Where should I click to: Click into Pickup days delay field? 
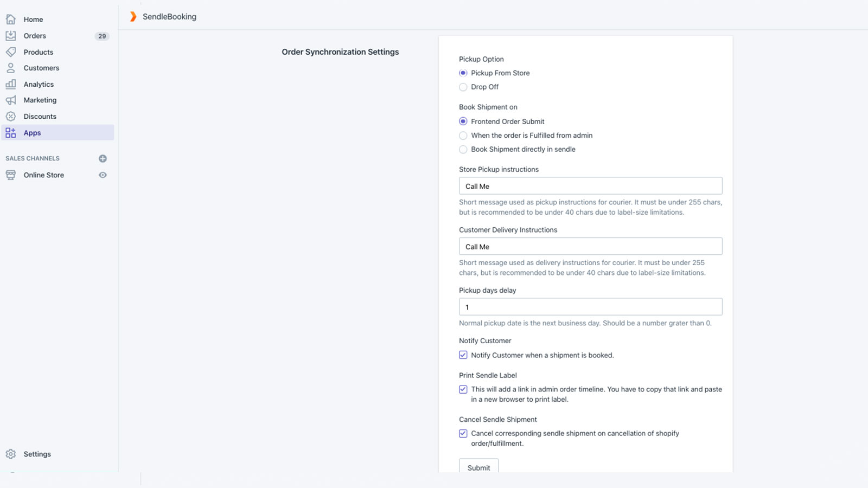tap(590, 307)
